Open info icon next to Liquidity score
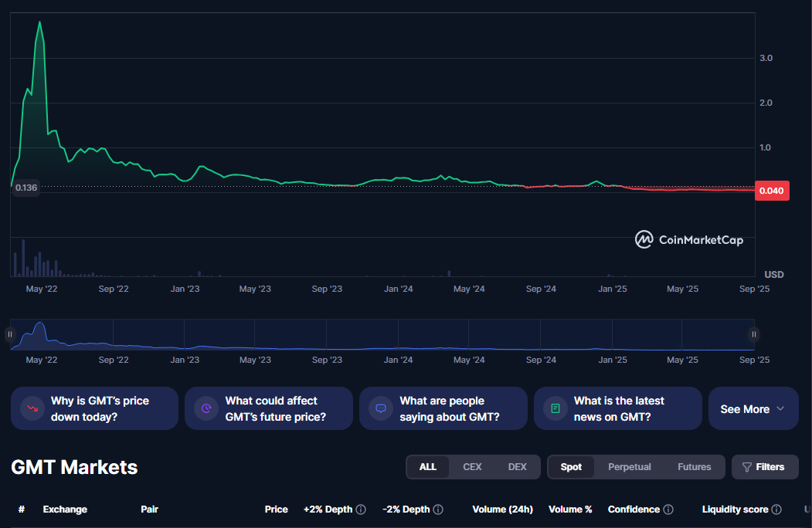Image resolution: width=812 pixels, height=528 pixels. coord(776,509)
